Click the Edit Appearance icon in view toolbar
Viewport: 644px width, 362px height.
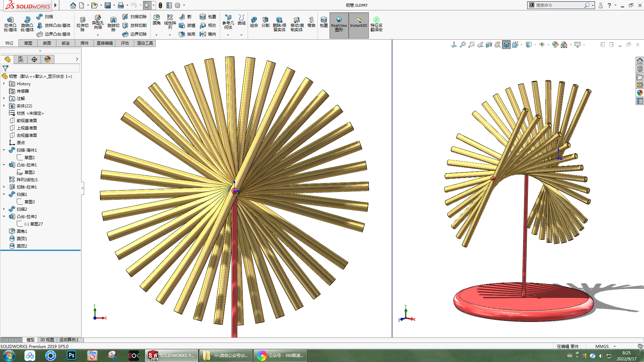(555, 45)
